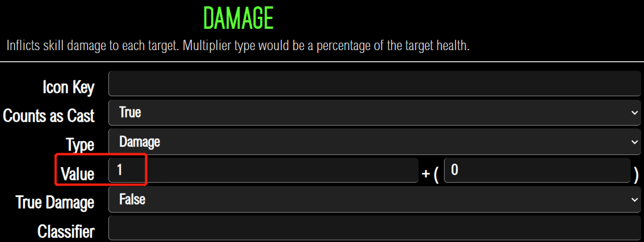Focus the Value field containing 1
Viewport: 644px width, 242px height.
(x=263, y=171)
